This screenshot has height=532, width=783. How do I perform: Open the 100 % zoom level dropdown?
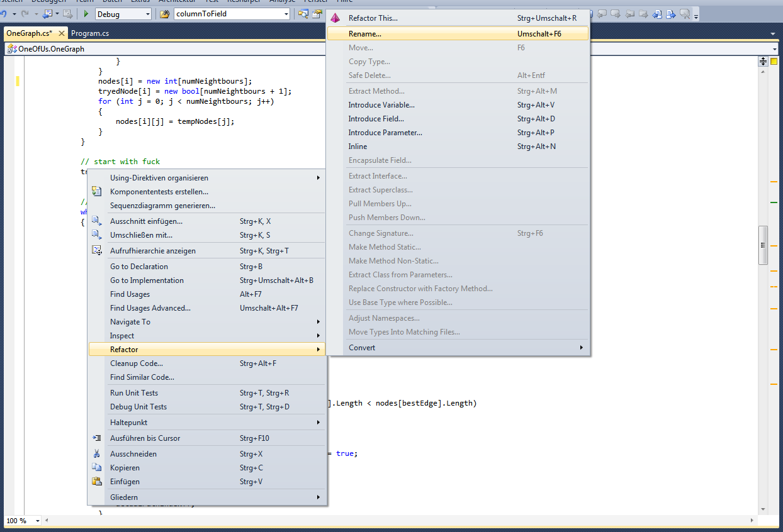coord(38,521)
